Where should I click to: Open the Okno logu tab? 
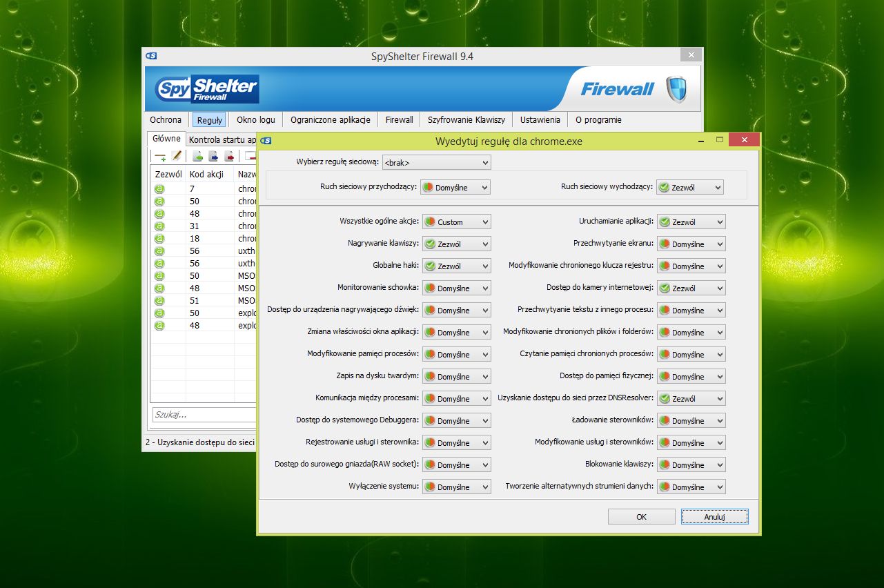pos(256,120)
